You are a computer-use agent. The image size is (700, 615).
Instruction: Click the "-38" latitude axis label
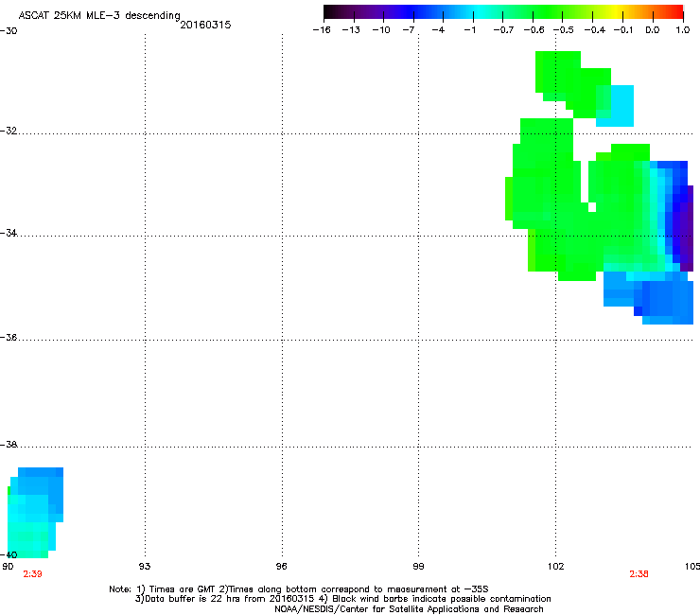[9, 445]
